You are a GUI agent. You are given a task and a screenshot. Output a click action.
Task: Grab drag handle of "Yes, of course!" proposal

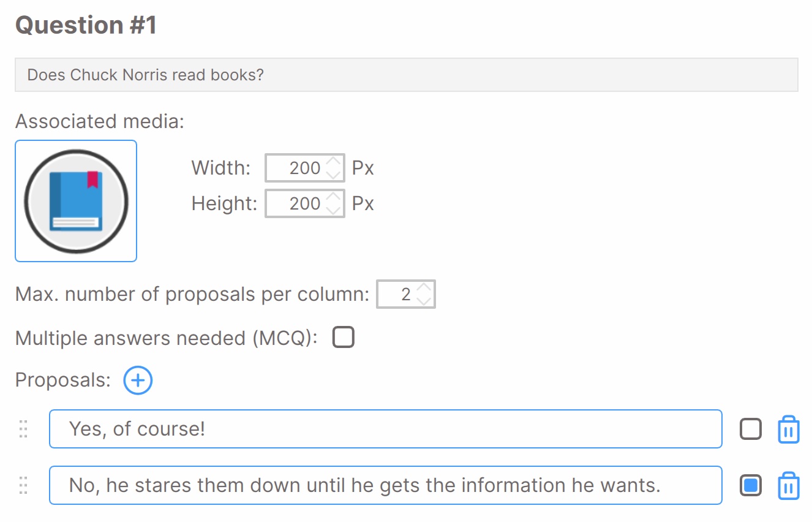click(24, 429)
